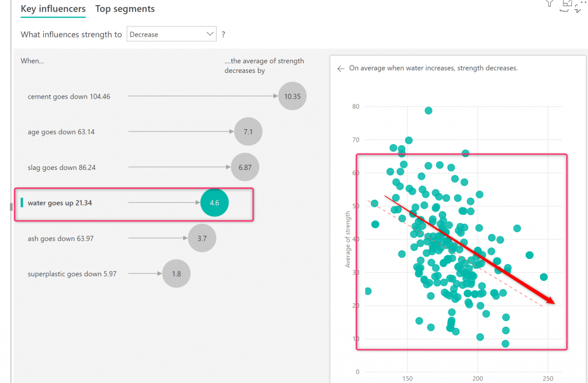The image size is (588, 383).
Task: Pick 'ash goes down 63.97' influencer
Action: tap(60, 238)
